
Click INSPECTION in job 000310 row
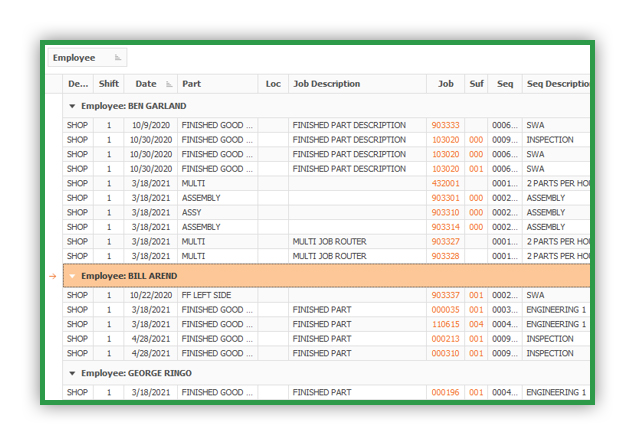[x=550, y=353]
